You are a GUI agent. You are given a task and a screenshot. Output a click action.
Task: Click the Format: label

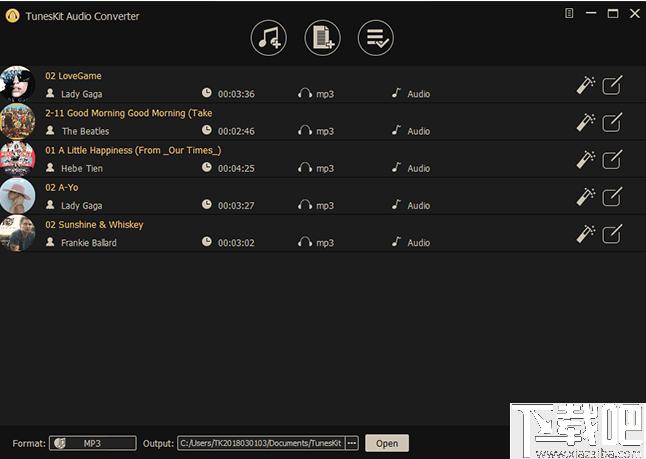point(29,443)
